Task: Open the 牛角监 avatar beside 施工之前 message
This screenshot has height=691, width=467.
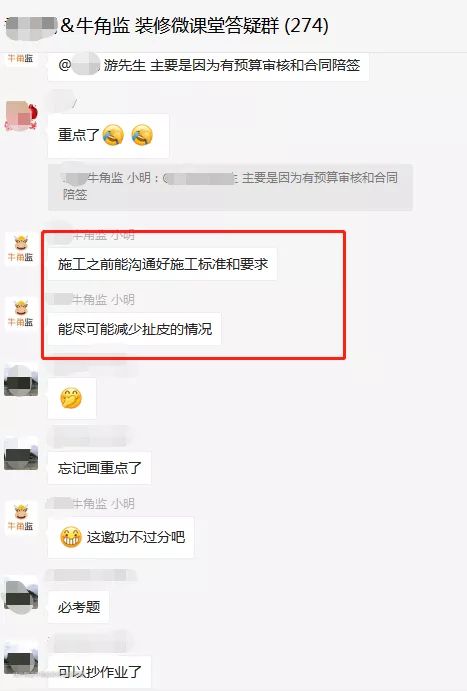Action: 21,249
